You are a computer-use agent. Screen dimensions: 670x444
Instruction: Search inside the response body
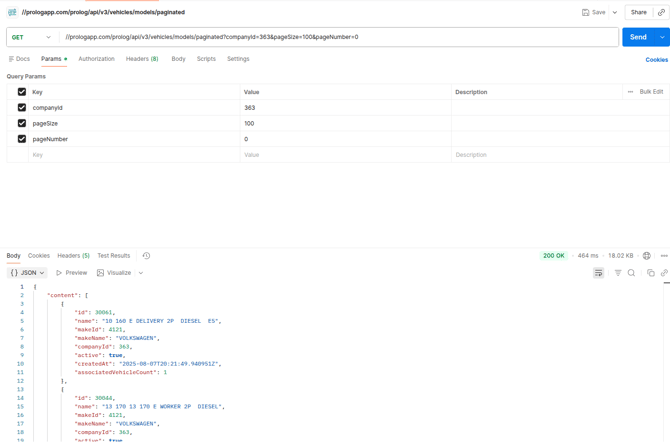631,273
